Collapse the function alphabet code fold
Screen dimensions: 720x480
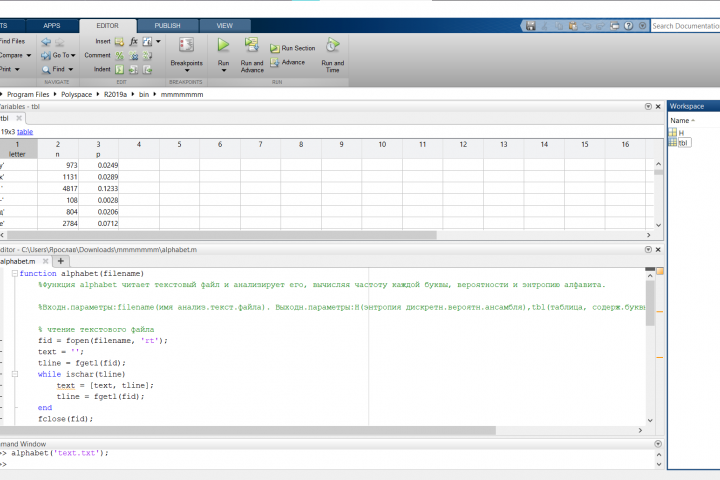tap(15, 273)
